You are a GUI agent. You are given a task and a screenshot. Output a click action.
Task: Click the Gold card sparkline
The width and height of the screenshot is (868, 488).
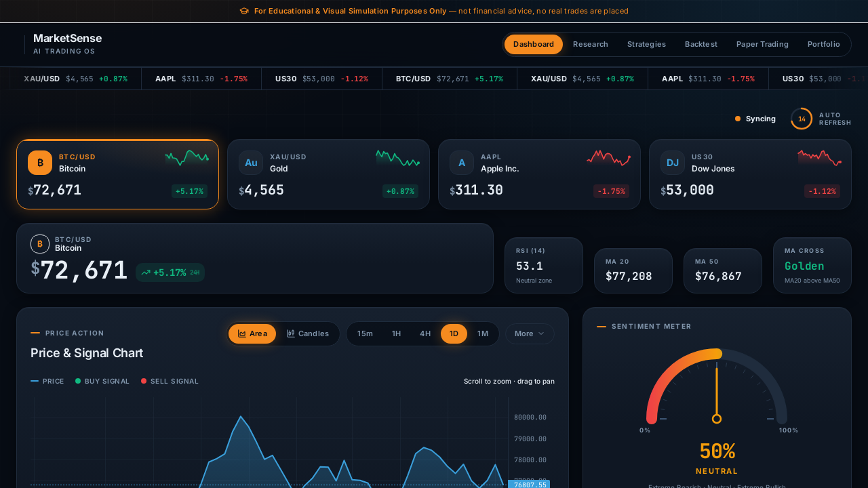[x=398, y=158]
